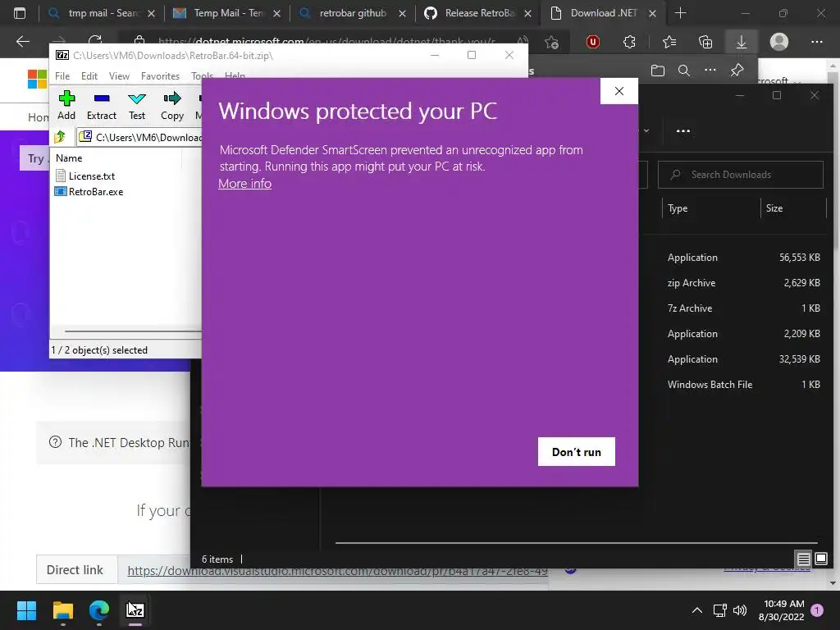Open the Windows Start menu
Image resolution: width=840 pixels, height=630 pixels.
click(x=26, y=610)
